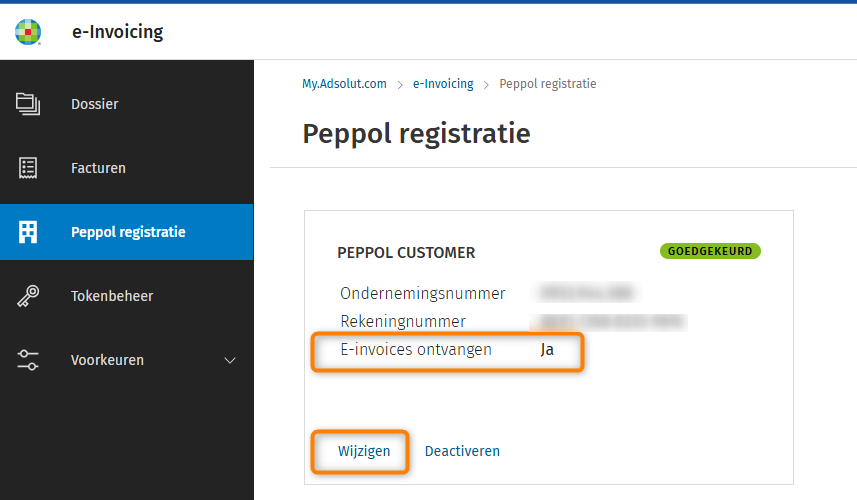Click the Peppol registratie building icon
The width and height of the screenshot is (857, 500).
coord(28,232)
